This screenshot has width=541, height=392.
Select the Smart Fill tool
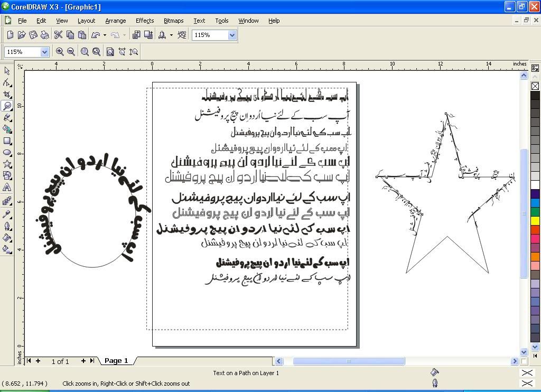click(7, 129)
